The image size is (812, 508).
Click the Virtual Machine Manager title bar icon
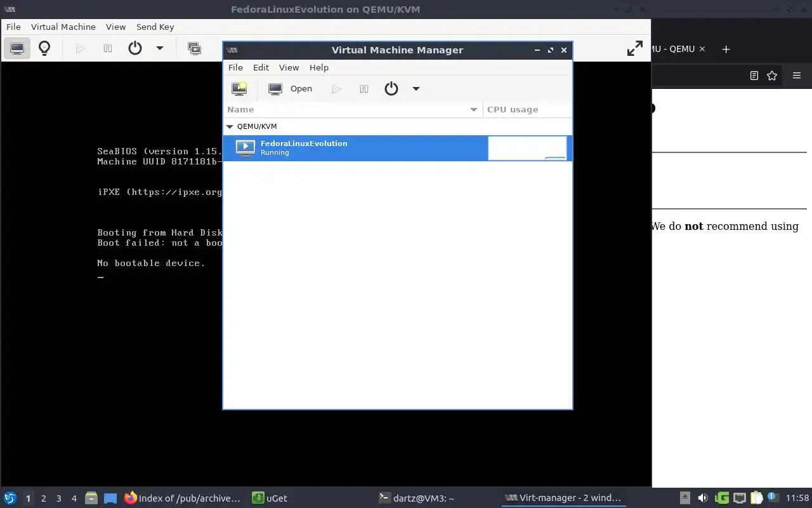pyautogui.click(x=232, y=50)
